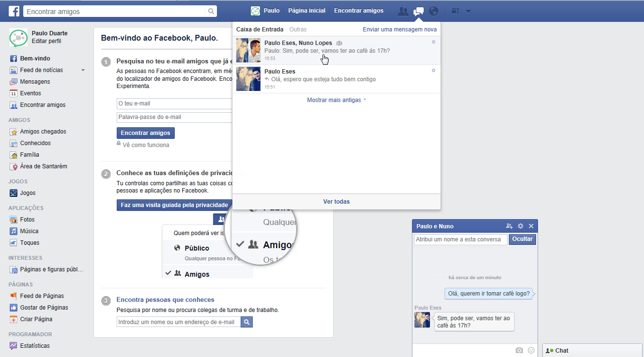Screen dimensions: 644x357
Task: Open Música application in sidebar
Action: point(29,231)
